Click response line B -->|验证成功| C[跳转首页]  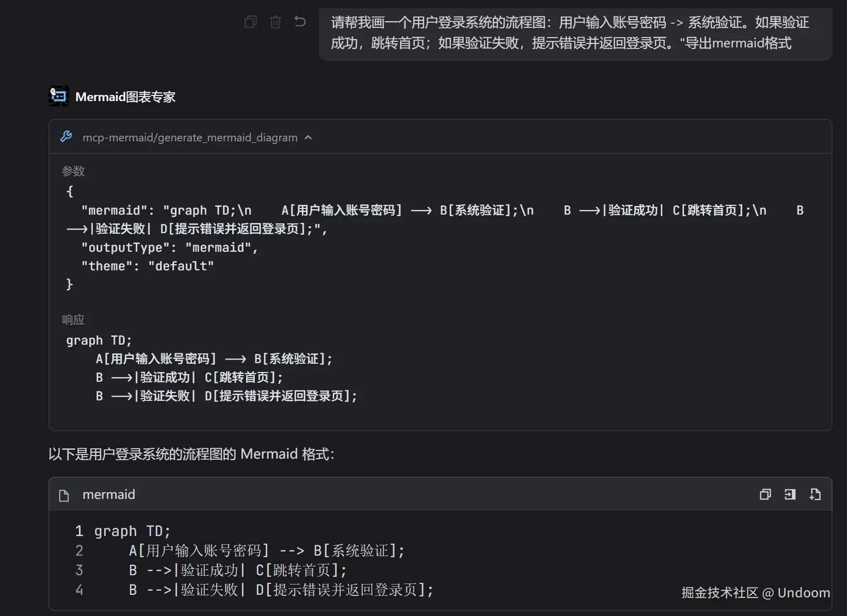tap(189, 378)
